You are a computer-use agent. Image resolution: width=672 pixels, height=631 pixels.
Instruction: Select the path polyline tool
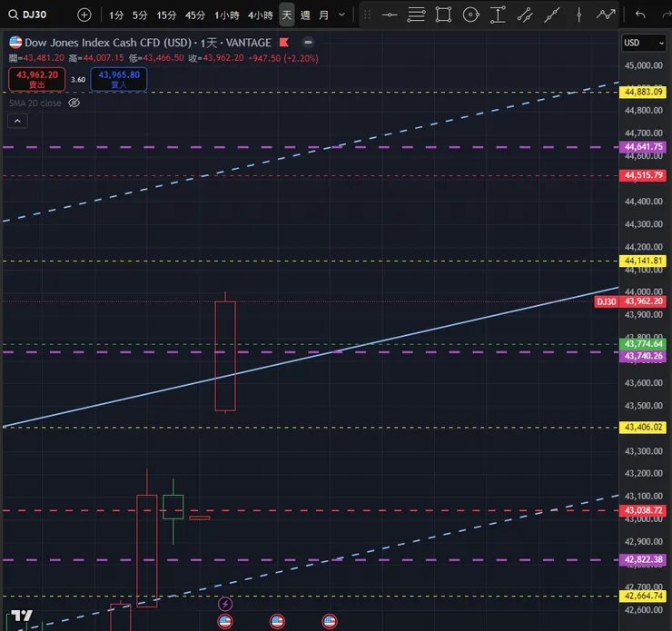tap(606, 15)
